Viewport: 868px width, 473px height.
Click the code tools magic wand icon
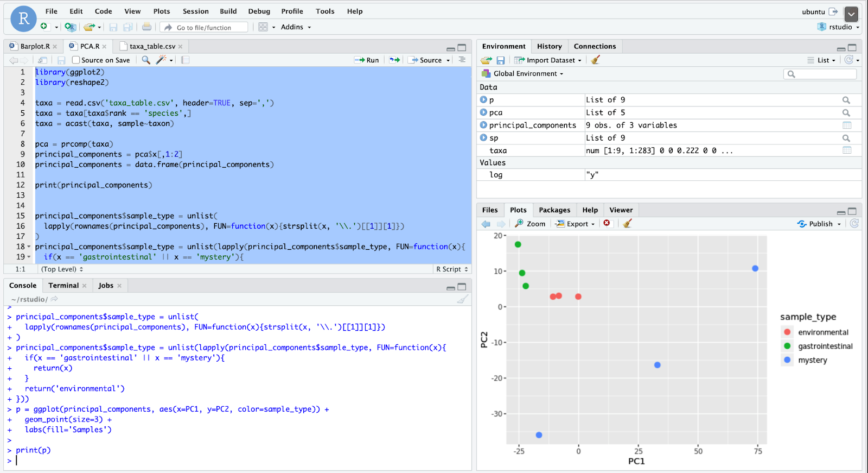click(x=161, y=60)
